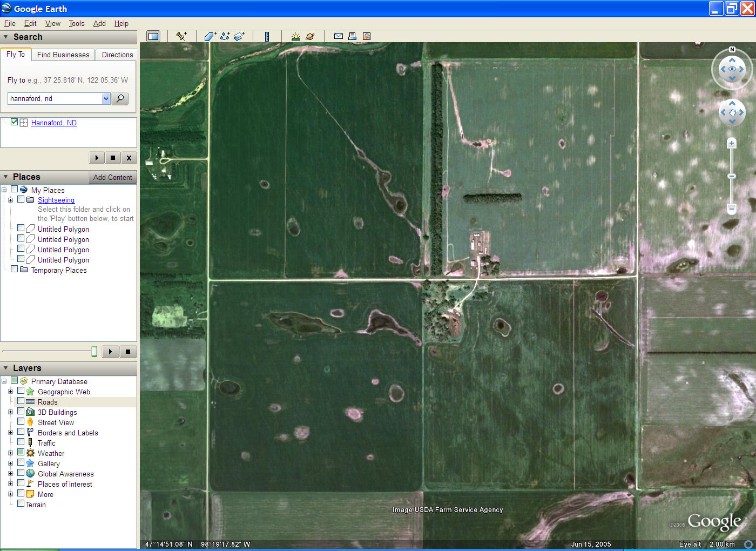Viewport: 756px width, 551px height.
Task: Enable the Roads layer checkbox
Action: pyautogui.click(x=21, y=401)
